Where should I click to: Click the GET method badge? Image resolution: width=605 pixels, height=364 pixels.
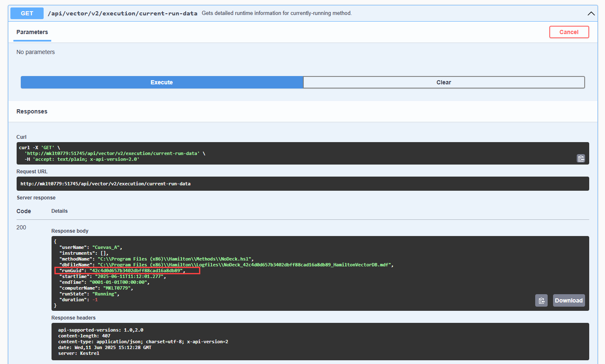[27, 13]
